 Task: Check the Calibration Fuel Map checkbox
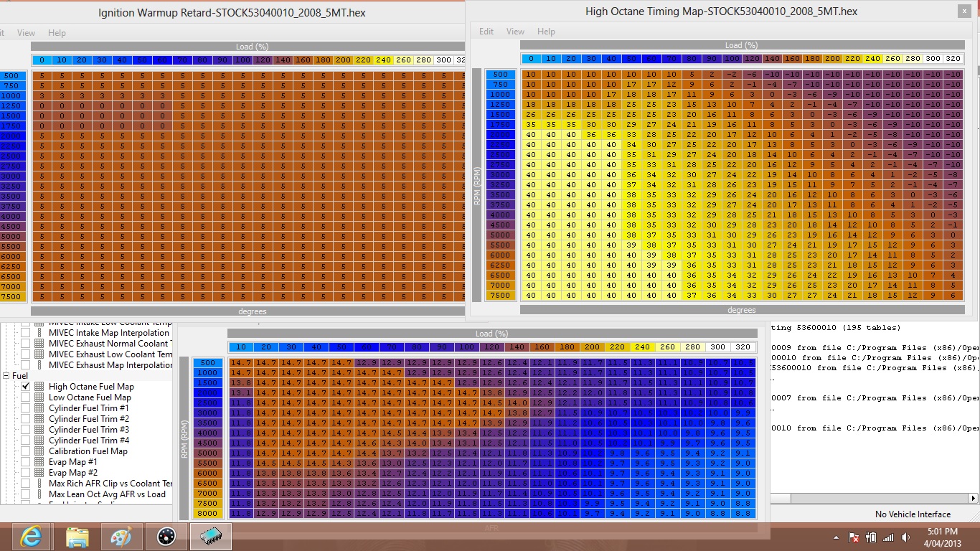click(26, 451)
